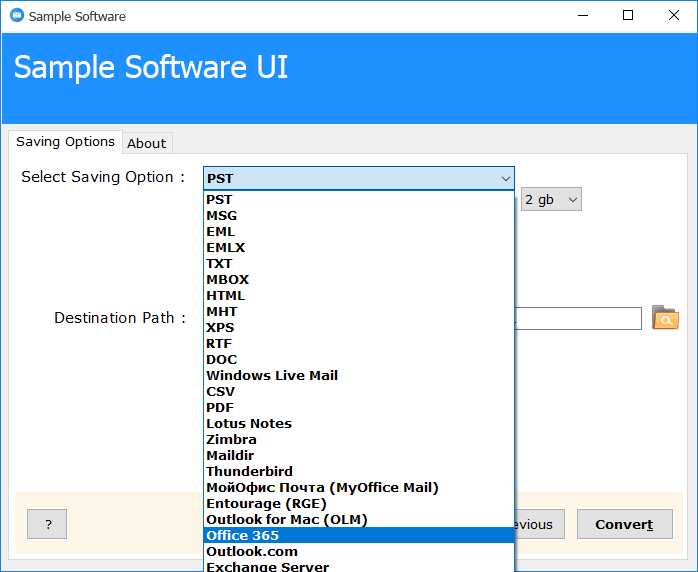
Task: Minimize the Sample Software window
Action: (583, 16)
